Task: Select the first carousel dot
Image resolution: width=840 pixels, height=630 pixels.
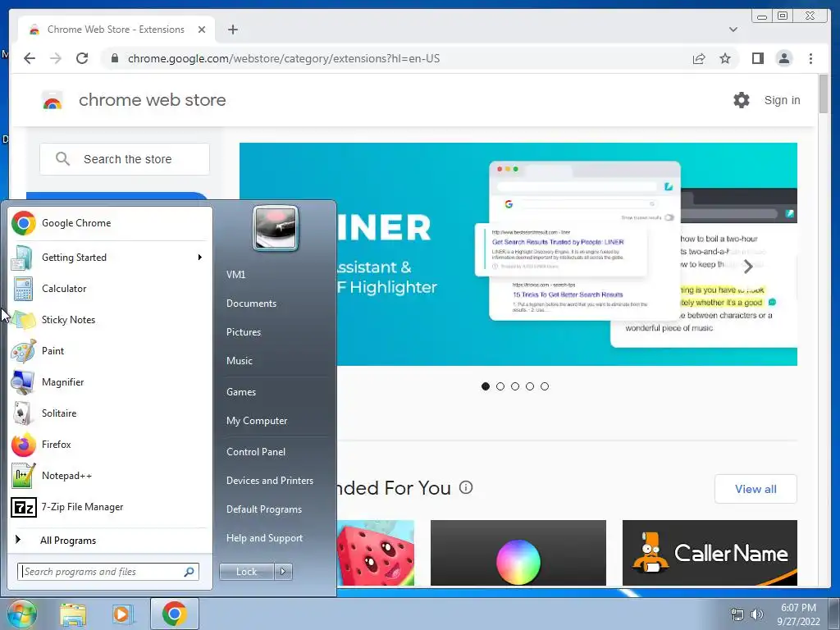Action: pyautogui.click(x=486, y=386)
